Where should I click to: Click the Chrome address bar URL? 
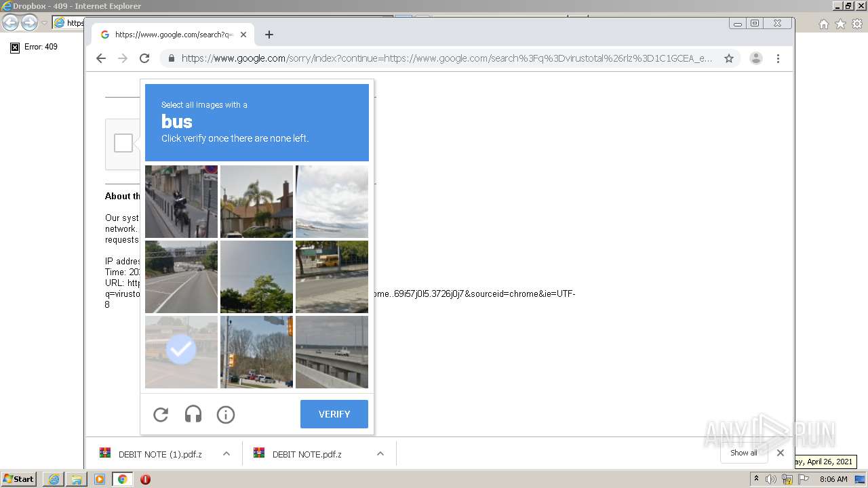447,58
